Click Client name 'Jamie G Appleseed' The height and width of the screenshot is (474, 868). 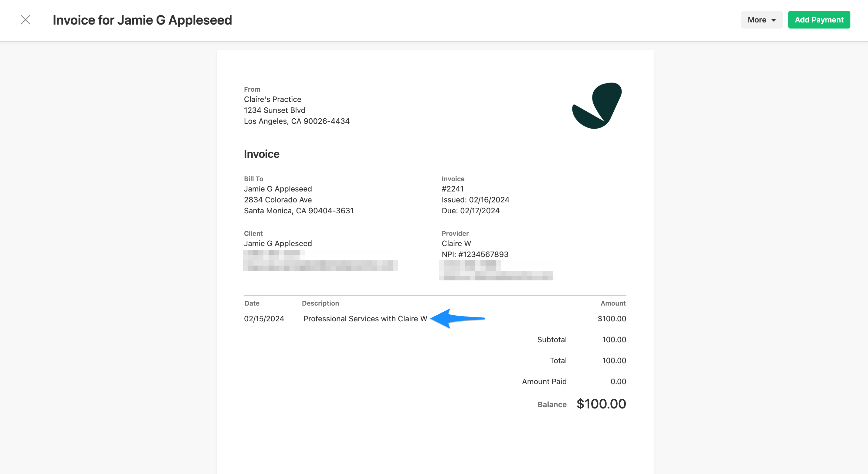pyautogui.click(x=278, y=244)
